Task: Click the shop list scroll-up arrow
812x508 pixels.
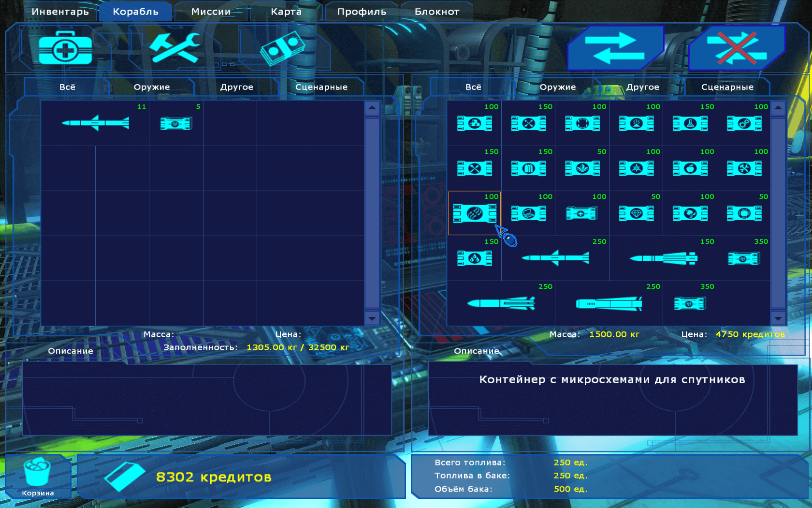Action: [778, 108]
